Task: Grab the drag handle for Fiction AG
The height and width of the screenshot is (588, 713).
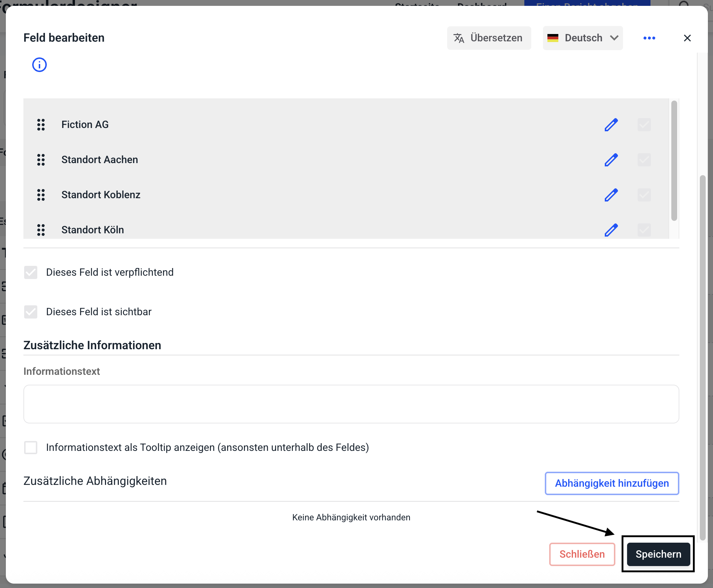Action: pos(41,125)
